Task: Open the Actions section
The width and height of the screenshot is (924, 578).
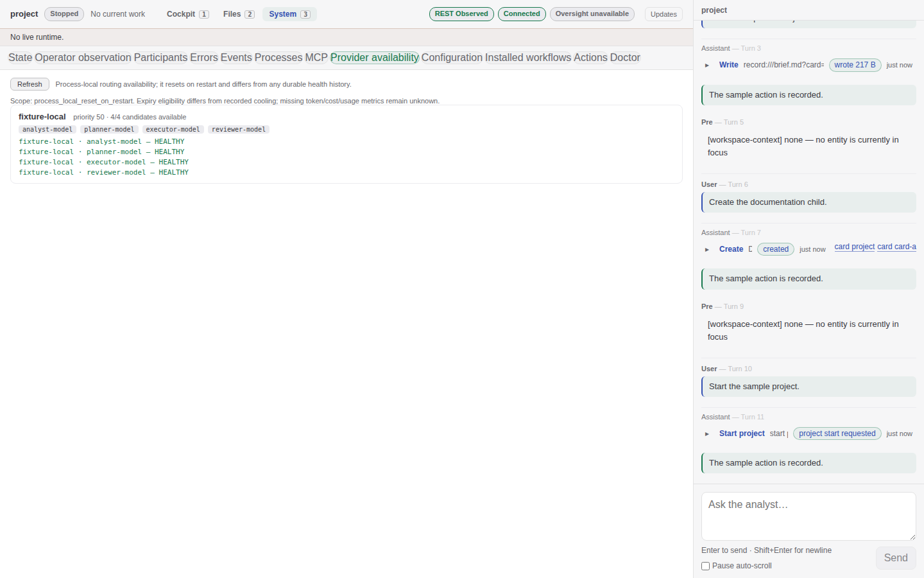Action: [590, 58]
